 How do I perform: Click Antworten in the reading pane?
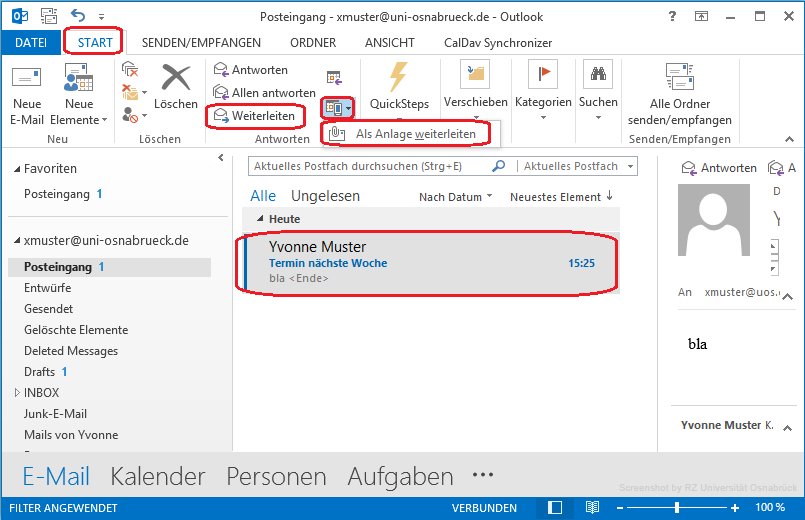coord(719,168)
